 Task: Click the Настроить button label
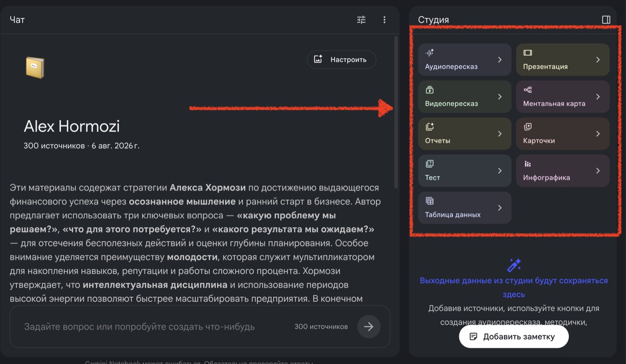point(348,59)
